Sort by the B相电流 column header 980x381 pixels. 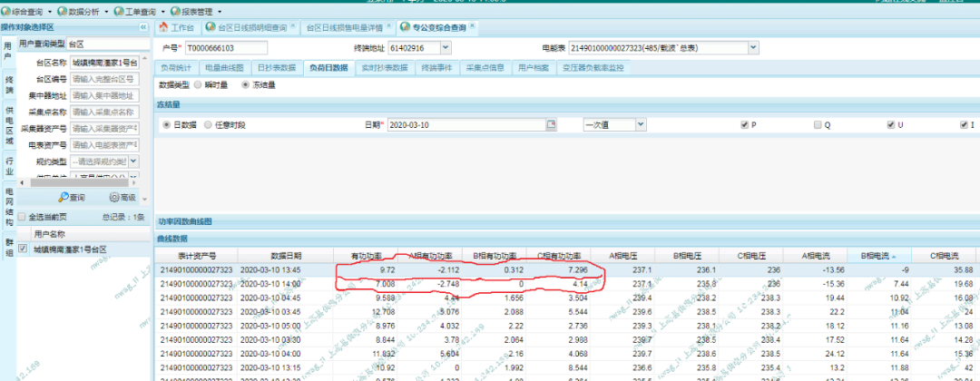tap(878, 256)
